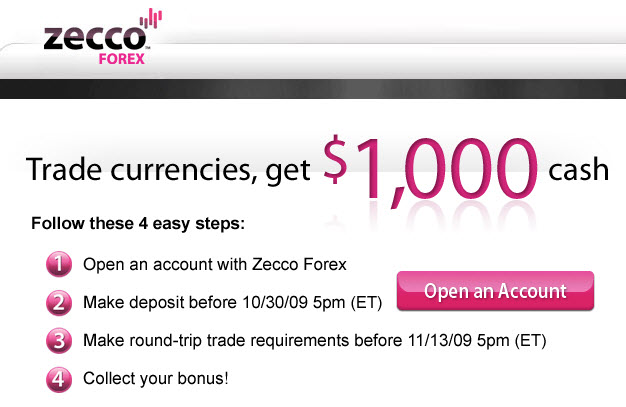Click the $1,000 cash amount graphic
Screen dimensions: 626x407
point(430,170)
